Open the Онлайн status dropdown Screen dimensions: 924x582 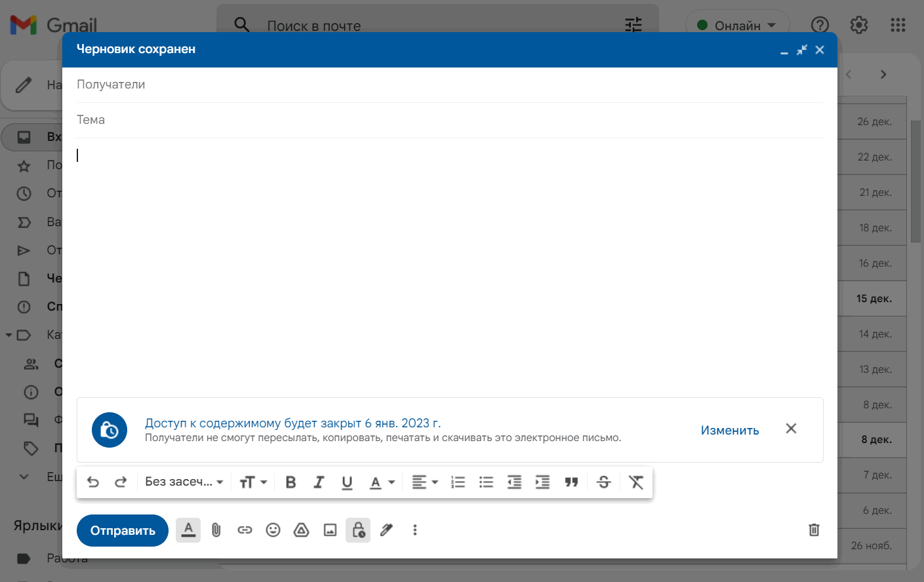(738, 25)
